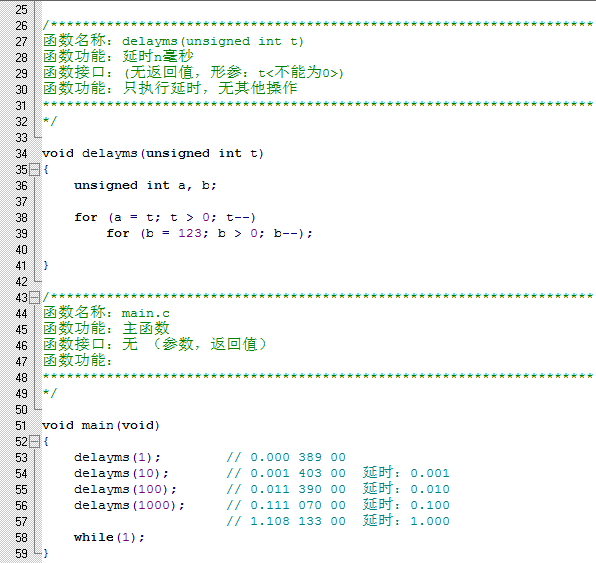Click the comment '延时: 0.001' on line 54
This screenshot has height=563, width=596.
tap(406, 473)
